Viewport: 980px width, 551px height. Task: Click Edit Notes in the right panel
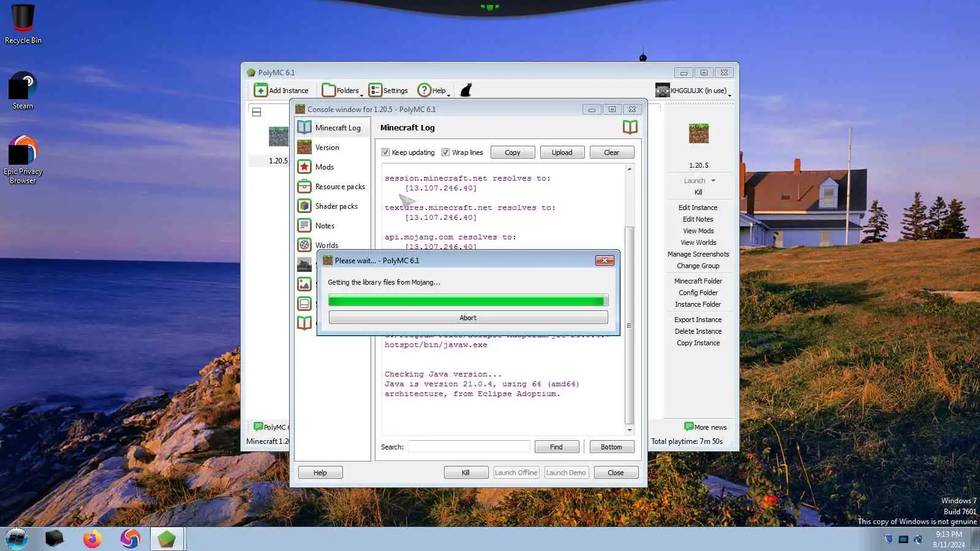coord(698,219)
